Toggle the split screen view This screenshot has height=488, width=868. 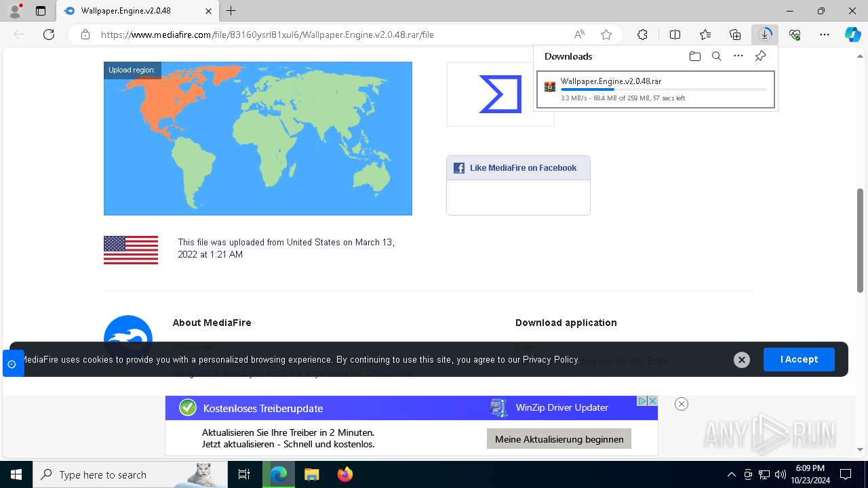point(675,35)
